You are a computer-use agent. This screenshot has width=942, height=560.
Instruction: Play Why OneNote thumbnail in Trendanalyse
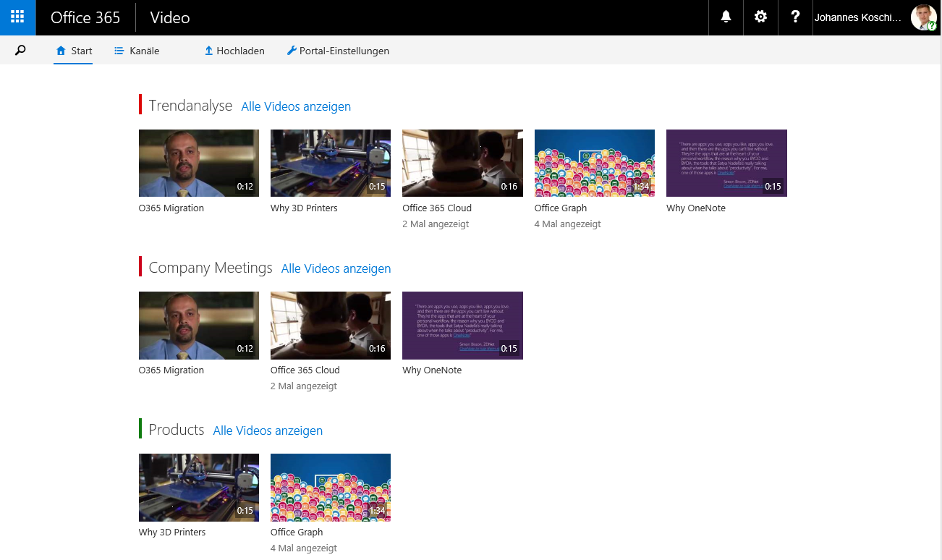[726, 163]
